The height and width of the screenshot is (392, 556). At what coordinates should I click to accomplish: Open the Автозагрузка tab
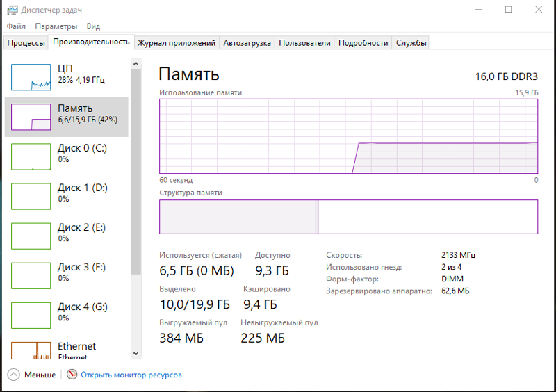[x=247, y=43]
